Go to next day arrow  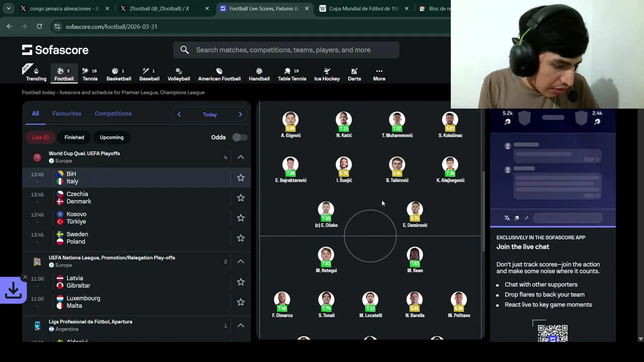pos(240,114)
